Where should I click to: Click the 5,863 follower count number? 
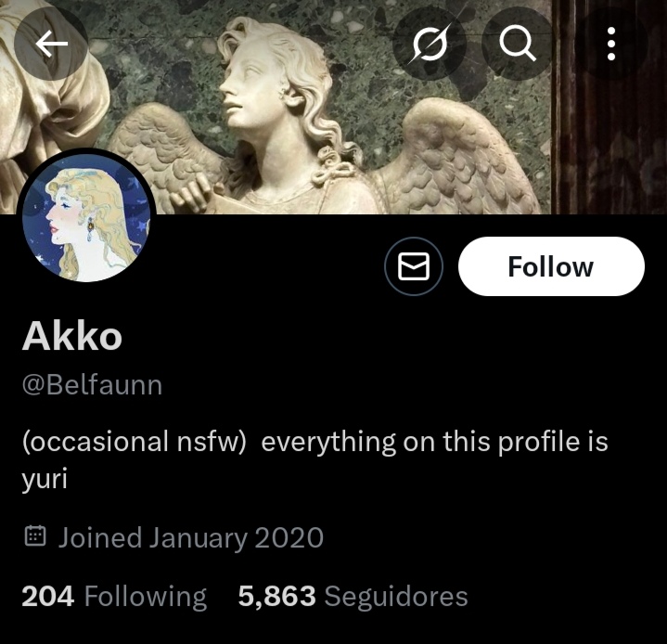[x=277, y=596]
